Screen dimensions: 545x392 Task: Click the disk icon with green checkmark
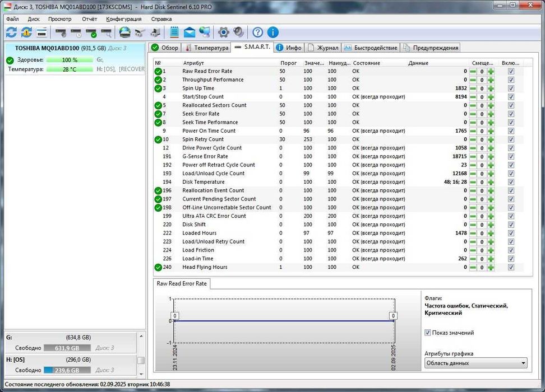click(91, 33)
